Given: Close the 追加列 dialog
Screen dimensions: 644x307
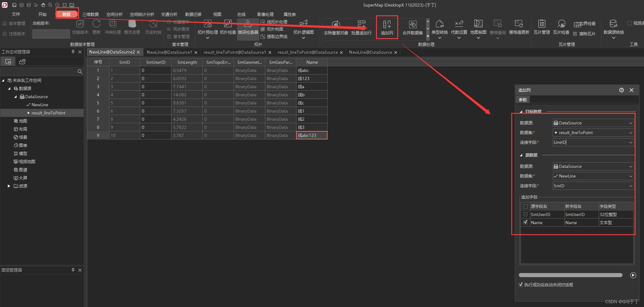Looking at the screenshot, I should coord(632,90).
